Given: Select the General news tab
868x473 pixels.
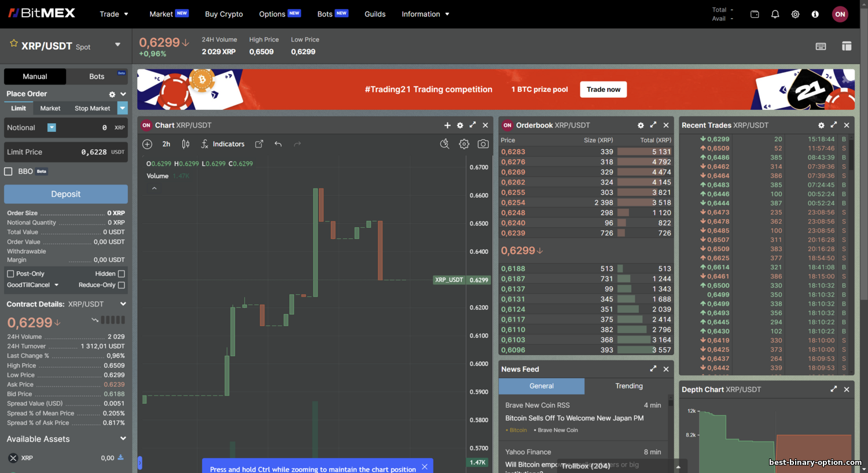Looking at the screenshot, I should [x=542, y=386].
